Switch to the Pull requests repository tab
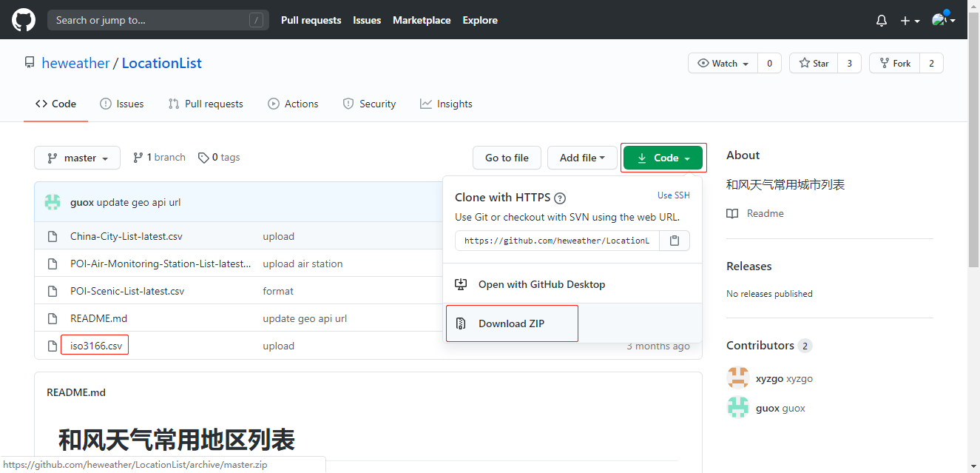 (206, 104)
